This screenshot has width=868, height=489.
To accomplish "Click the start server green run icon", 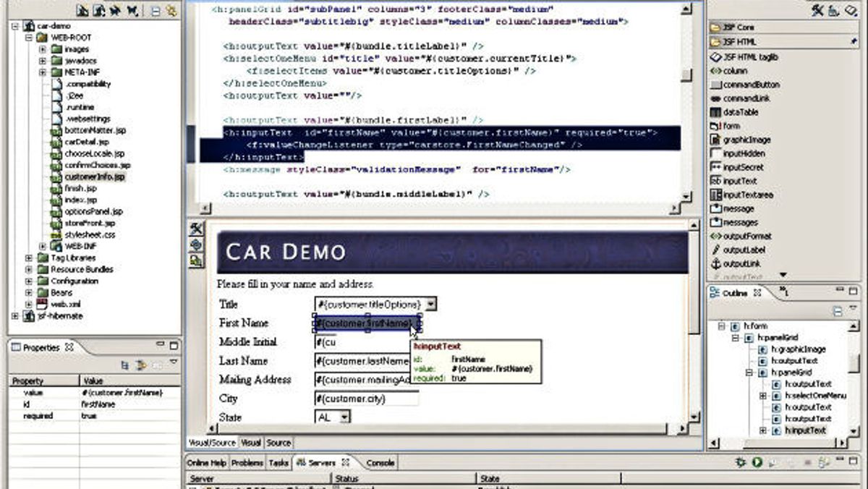I will click(x=757, y=462).
